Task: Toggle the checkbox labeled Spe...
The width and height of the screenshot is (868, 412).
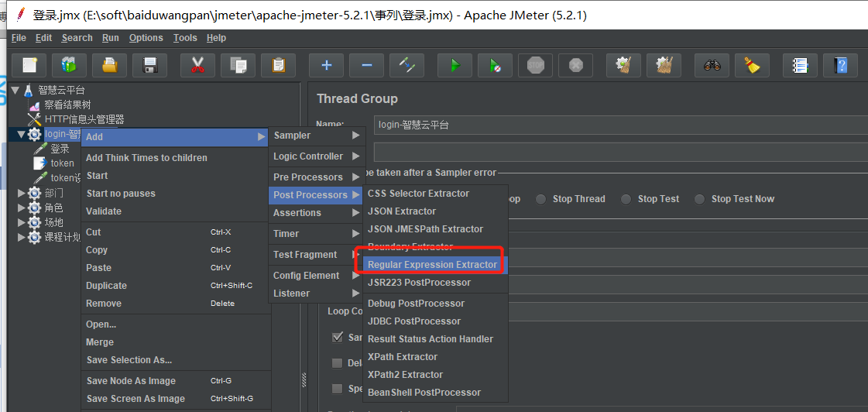Action: click(x=337, y=388)
